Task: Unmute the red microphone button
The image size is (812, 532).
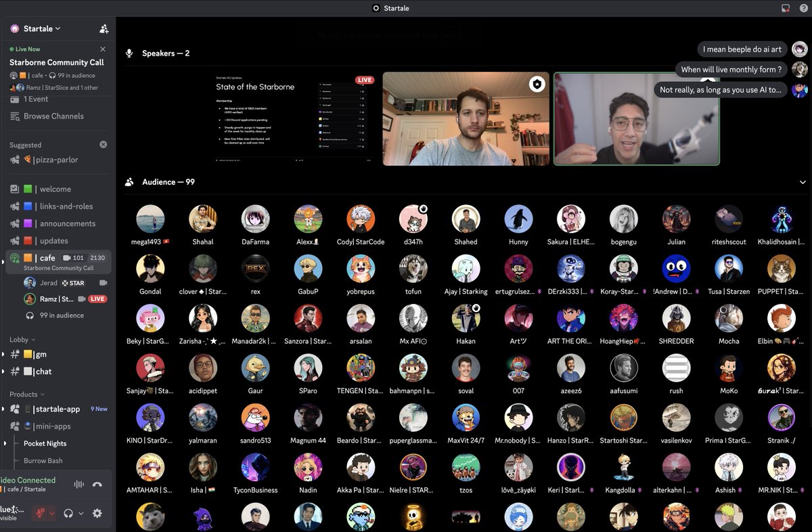Action: click(41, 513)
